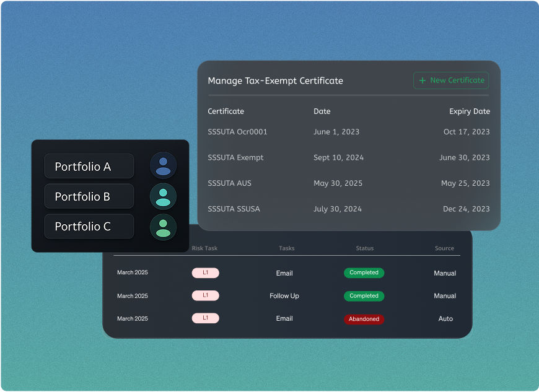Click March 2025 in the Abandoned row
The width and height of the screenshot is (539, 392).
[133, 318]
